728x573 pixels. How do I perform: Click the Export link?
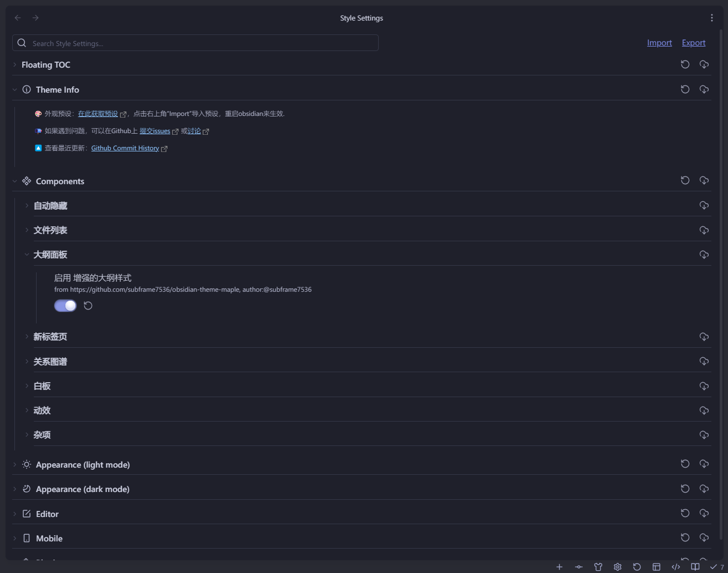(x=693, y=43)
